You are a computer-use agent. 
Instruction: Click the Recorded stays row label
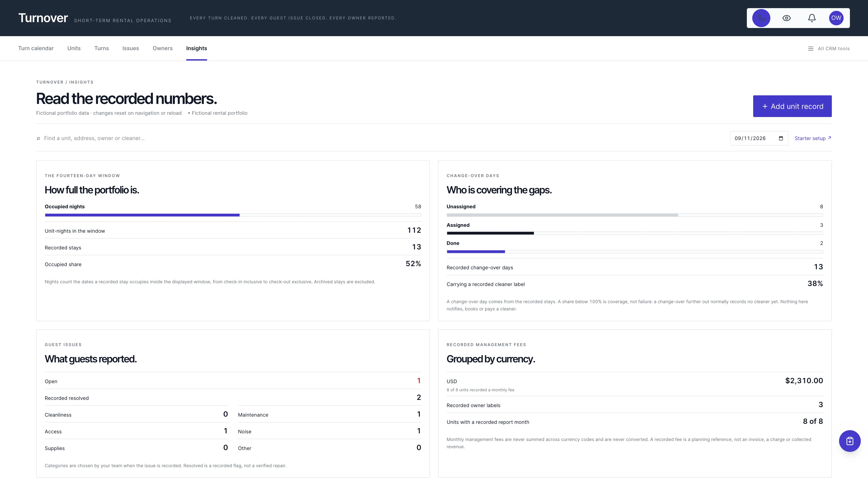pos(63,248)
